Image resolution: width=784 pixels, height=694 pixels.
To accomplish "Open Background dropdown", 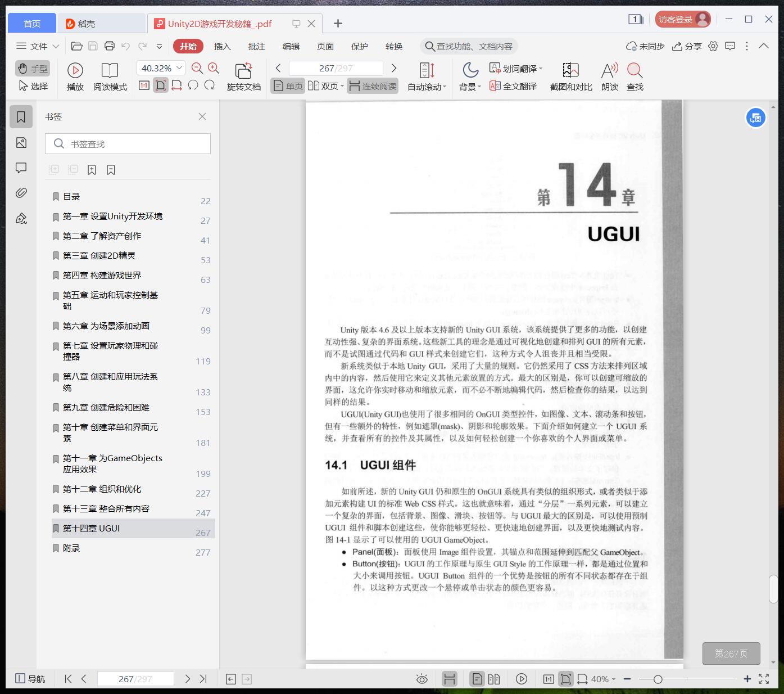I will coord(470,76).
